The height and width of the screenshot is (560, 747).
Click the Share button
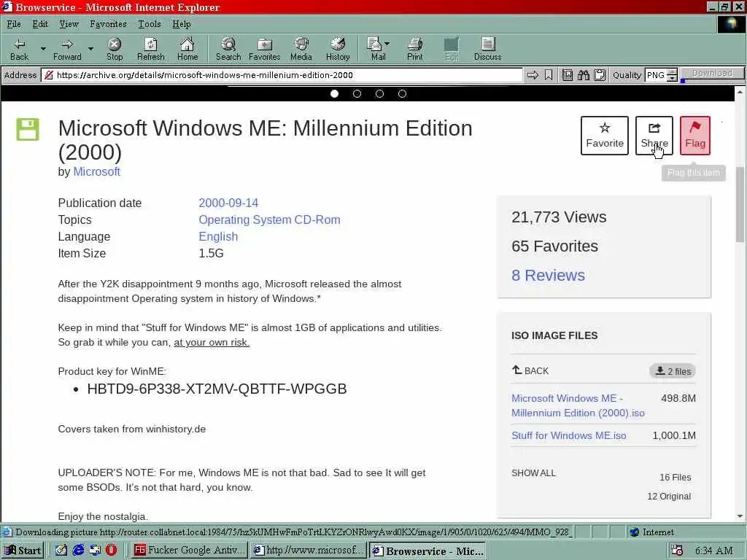654,136
